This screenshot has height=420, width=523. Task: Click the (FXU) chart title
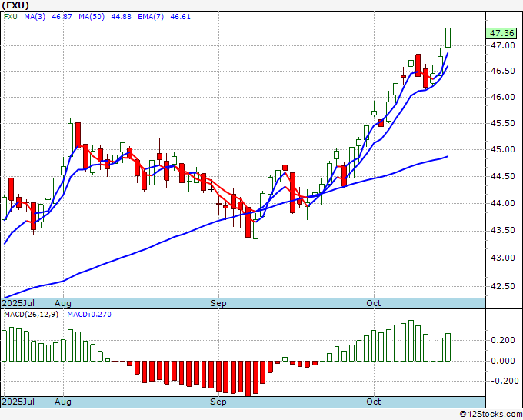[x=15, y=5]
